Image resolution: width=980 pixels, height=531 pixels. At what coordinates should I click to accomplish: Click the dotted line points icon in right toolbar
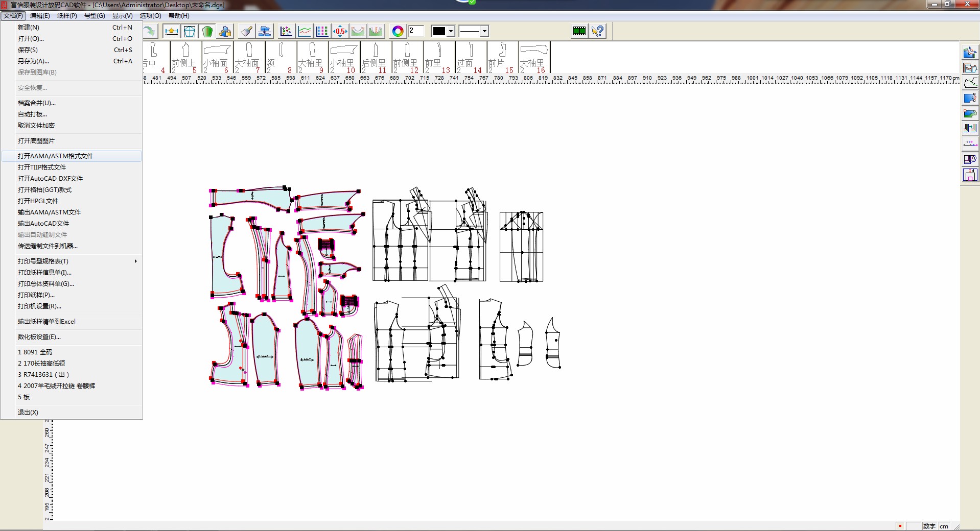970,144
